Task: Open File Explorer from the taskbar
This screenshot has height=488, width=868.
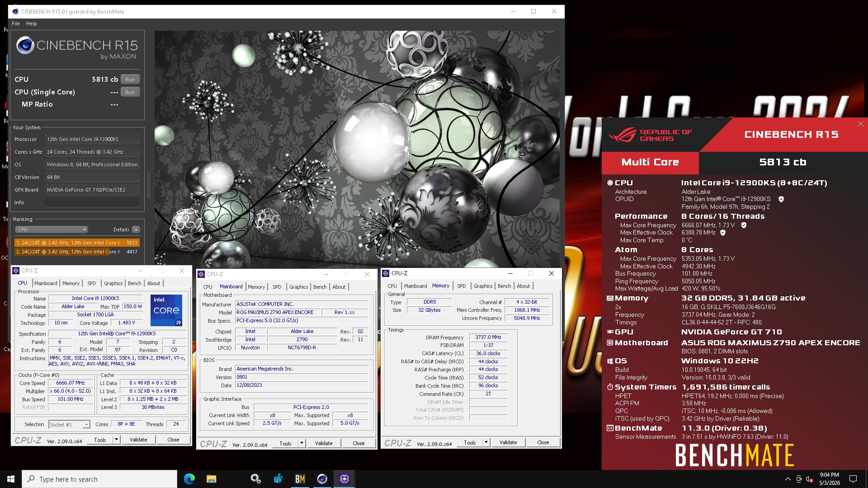Action: click(211, 479)
